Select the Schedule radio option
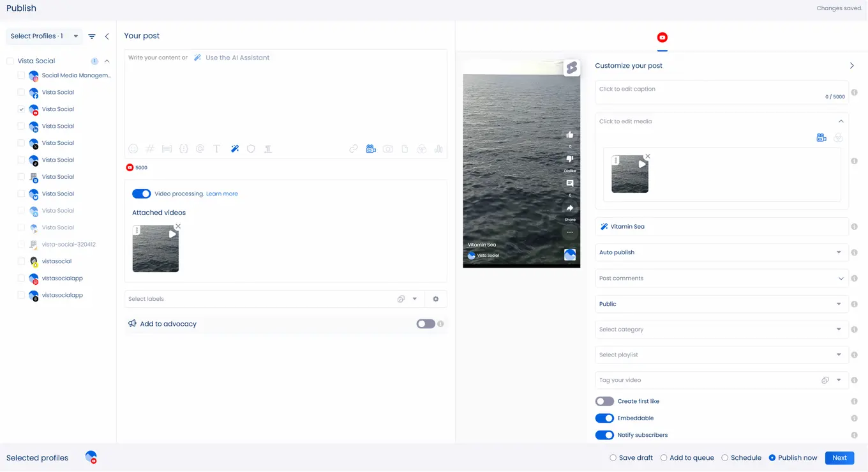This screenshot has width=868, height=472. coord(725,458)
